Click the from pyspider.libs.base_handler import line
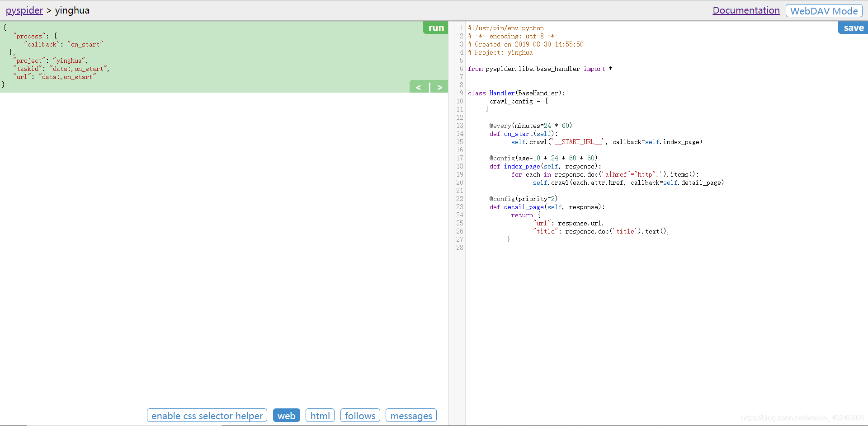Screen dimensions: 868x426 (x=540, y=69)
